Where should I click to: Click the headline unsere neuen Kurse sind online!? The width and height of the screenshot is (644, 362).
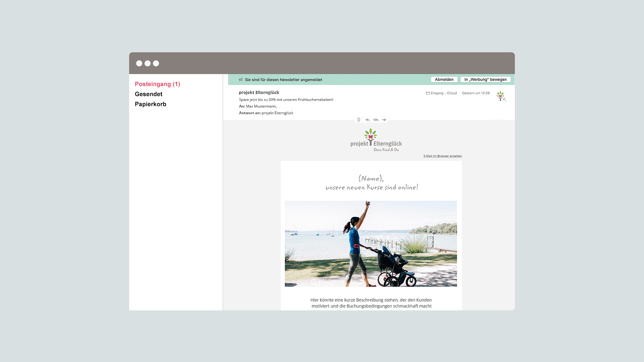click(x=372, y=187)
